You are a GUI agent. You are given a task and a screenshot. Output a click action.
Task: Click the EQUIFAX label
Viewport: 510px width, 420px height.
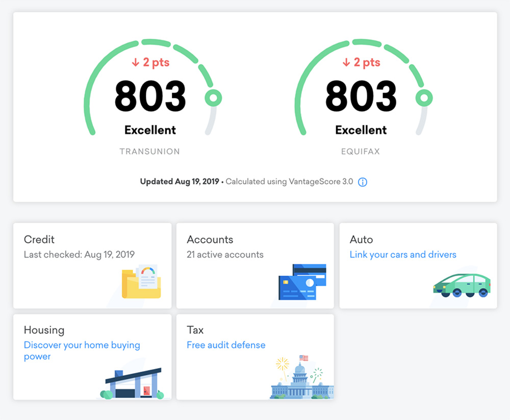coord(361,151)
